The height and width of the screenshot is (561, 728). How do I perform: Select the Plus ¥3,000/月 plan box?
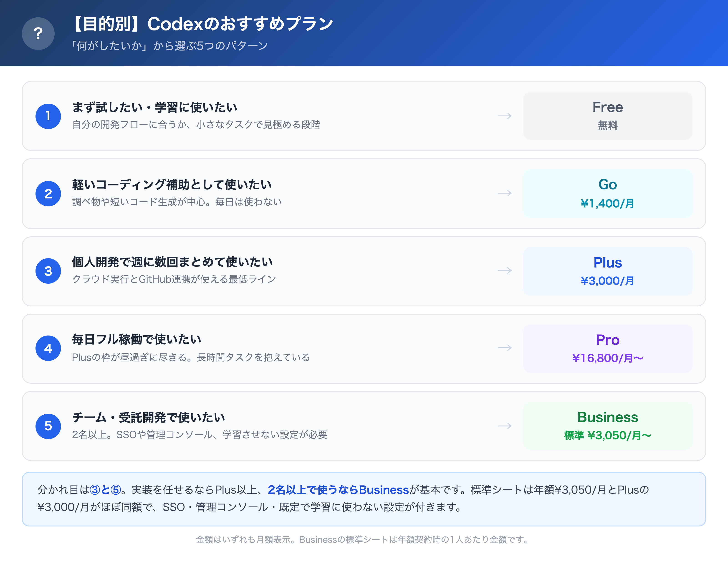(607, 271)
